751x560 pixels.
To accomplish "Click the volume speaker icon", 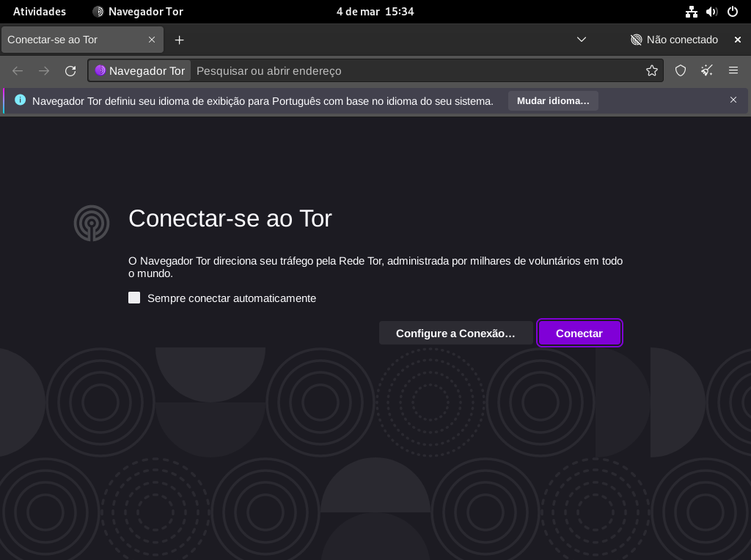I will 711,12.
